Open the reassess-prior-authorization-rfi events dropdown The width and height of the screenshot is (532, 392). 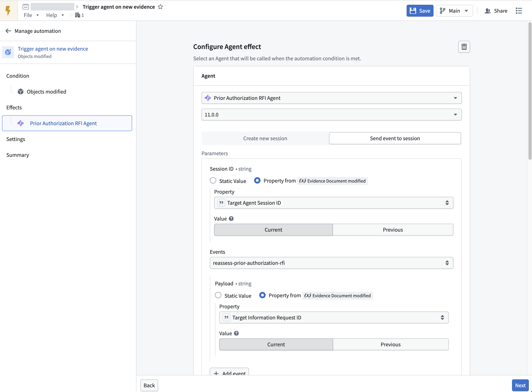click(331, 263)
